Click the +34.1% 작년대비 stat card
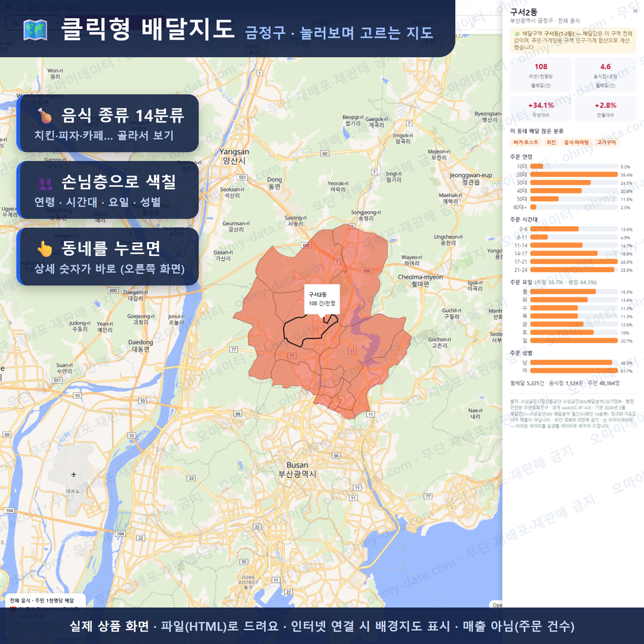This screenshot has width=644, height=644. point(541,109)
